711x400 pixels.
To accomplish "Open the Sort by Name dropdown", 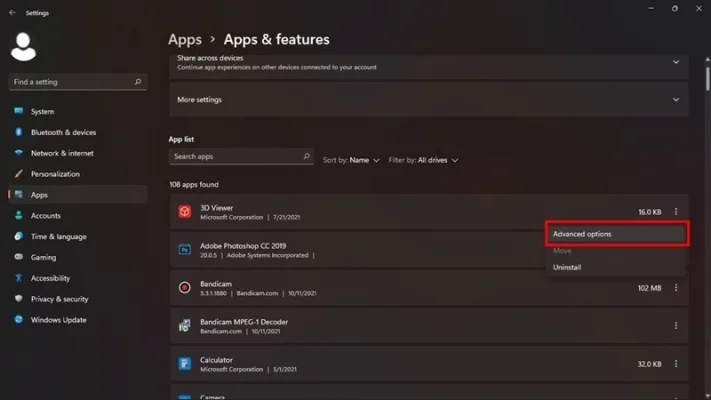I will pos(351,160).
